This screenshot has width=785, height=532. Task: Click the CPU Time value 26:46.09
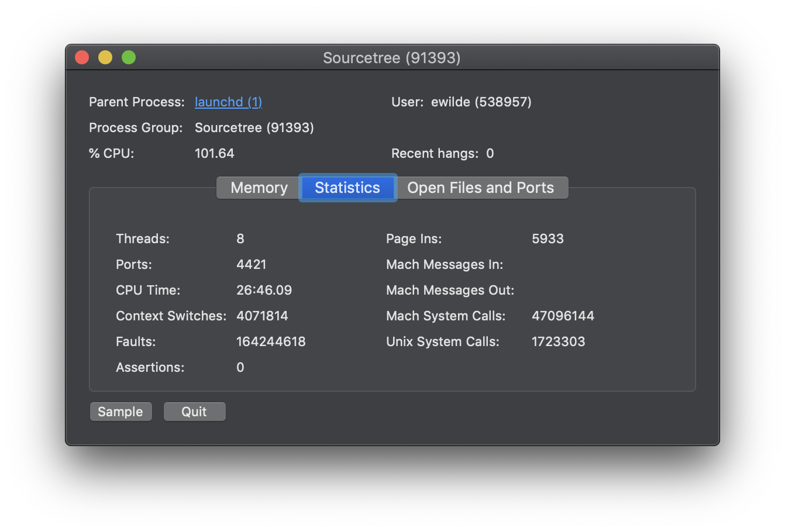click(x=264, y=290)
